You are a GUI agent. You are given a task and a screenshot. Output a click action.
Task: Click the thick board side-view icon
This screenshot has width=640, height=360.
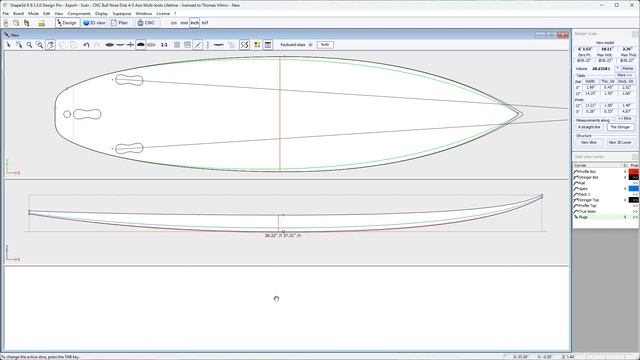219,44
